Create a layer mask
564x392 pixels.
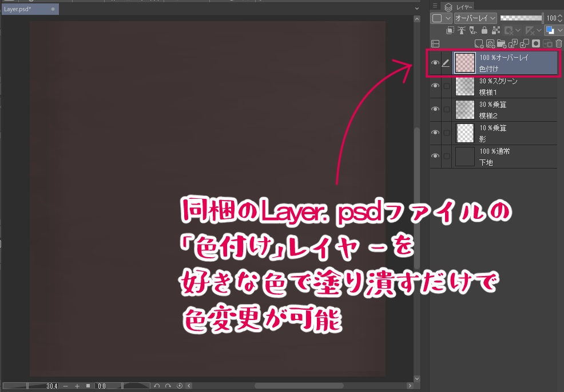click(535, 43)
